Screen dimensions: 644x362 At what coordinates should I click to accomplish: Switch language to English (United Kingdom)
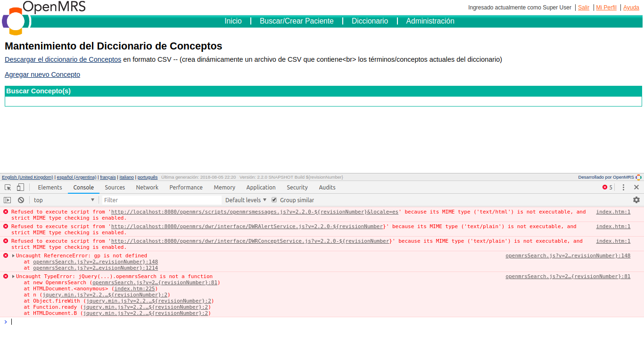(27, 177)
